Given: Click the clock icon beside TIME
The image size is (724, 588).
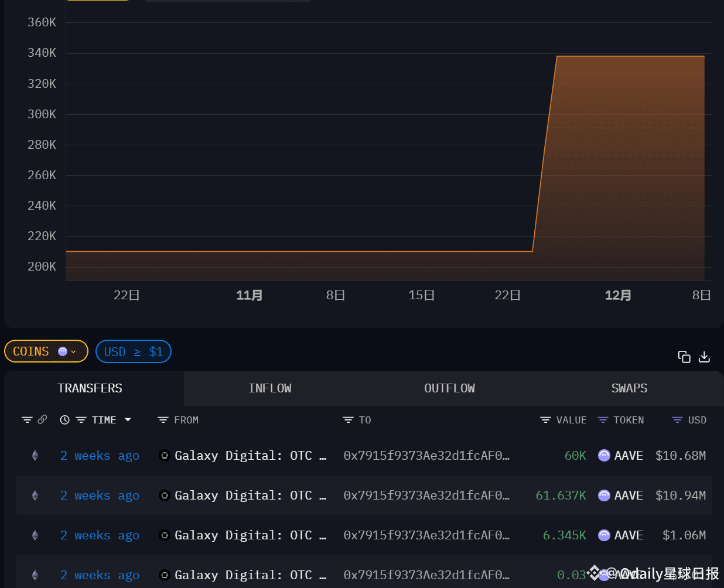Looking at the screenshot, I should tap(64, 420).
